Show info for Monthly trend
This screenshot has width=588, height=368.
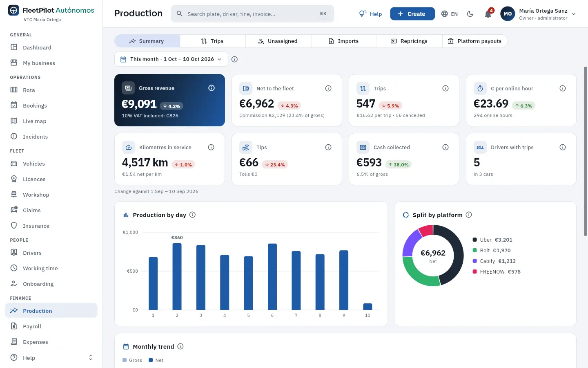click(180, 346)
